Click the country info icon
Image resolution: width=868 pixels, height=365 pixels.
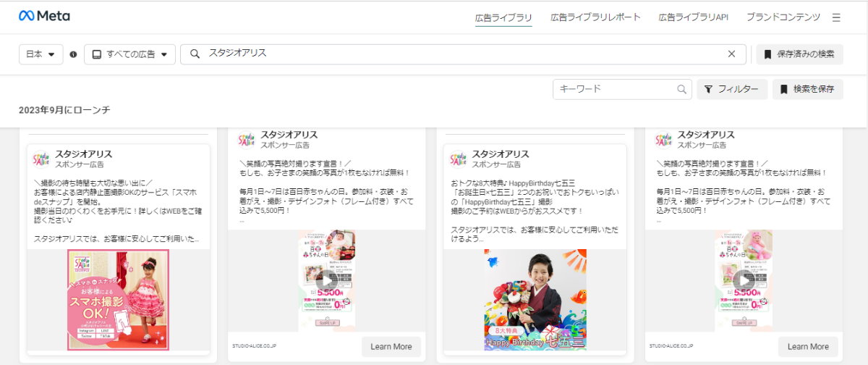click(73, 54)
